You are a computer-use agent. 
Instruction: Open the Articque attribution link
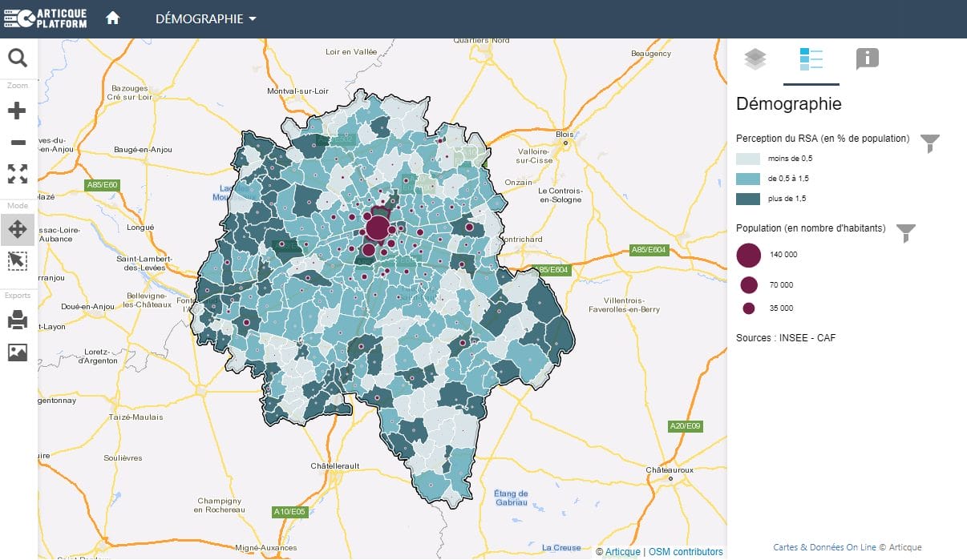coord(622,551)
